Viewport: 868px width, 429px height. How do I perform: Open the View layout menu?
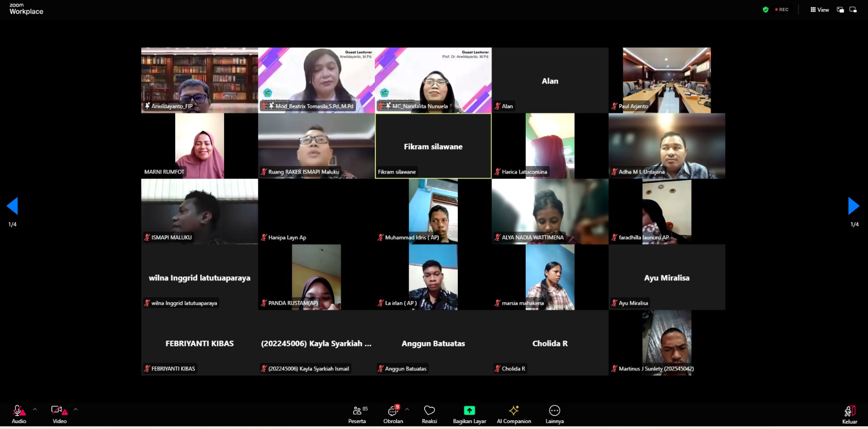[x=820, y=10]
